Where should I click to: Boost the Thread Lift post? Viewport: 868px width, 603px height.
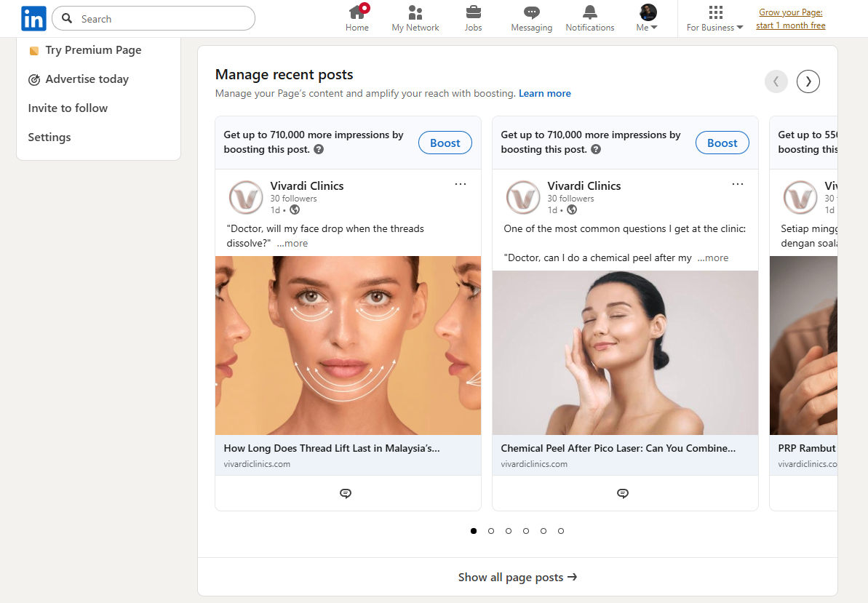pos(445,143)
